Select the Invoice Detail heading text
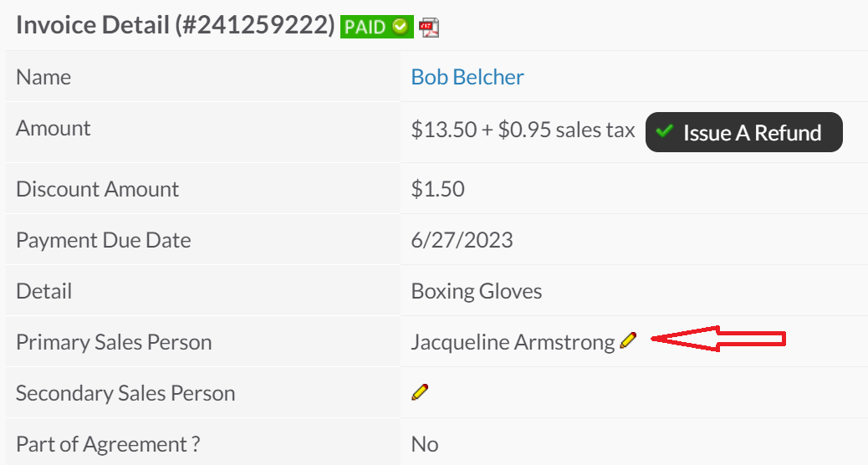This screenshot has width=868, height=465. 175,25
